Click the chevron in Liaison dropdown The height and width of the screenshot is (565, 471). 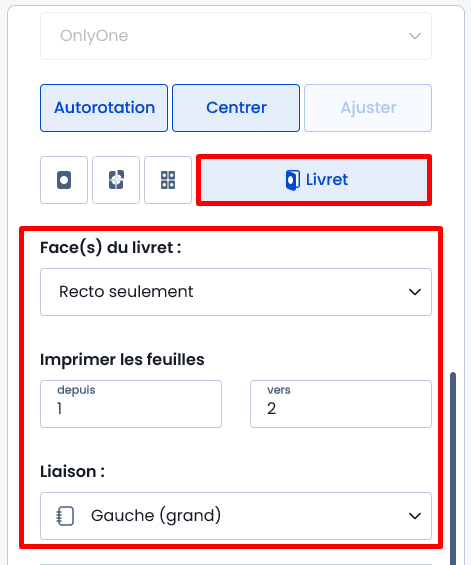(x=415, y=516)
